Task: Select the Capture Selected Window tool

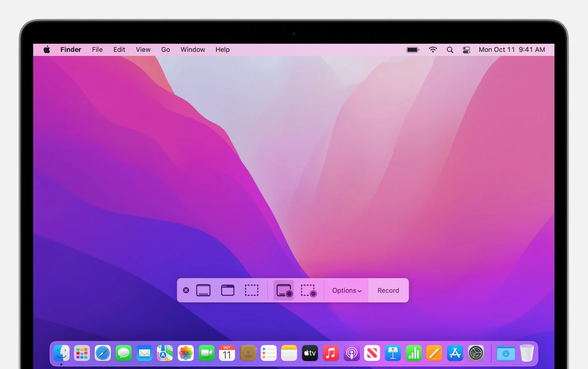Action: pos(227,290)
